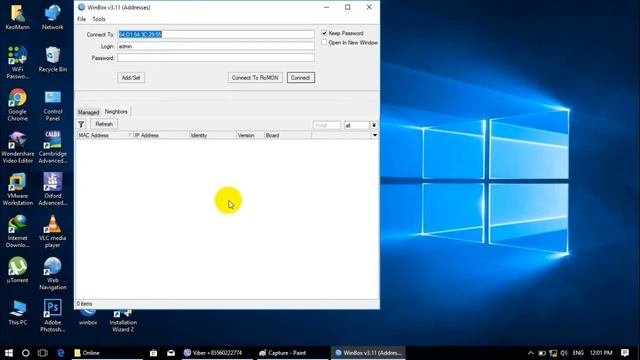
Task: Open the Tools menu
Action: (x=99, y=19)
